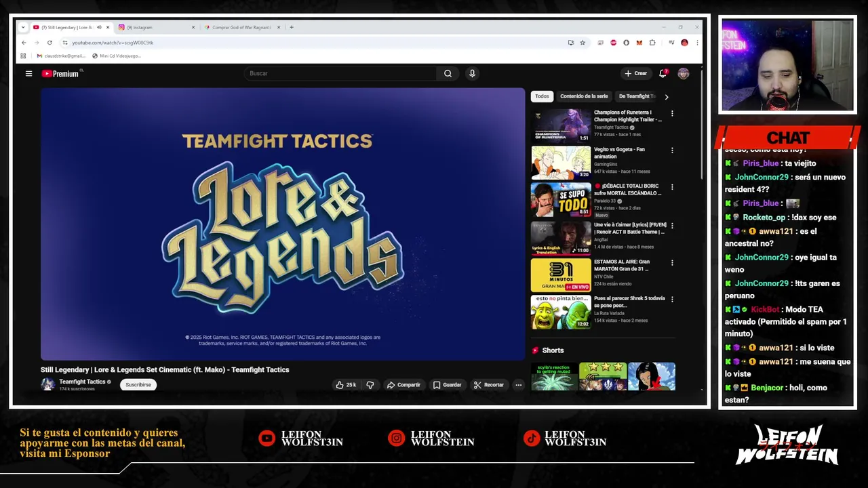This screenshot has height=488, width=868.
Task: Activate voice search microphone
Action: pyautogui.click(x=472, y=73)
